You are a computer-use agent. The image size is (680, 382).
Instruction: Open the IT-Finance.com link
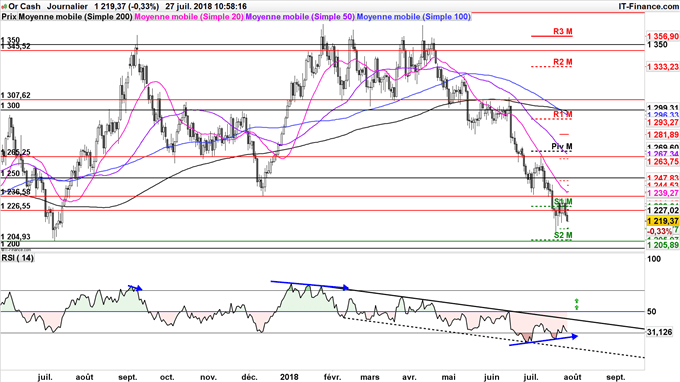(x=648, y=7)
